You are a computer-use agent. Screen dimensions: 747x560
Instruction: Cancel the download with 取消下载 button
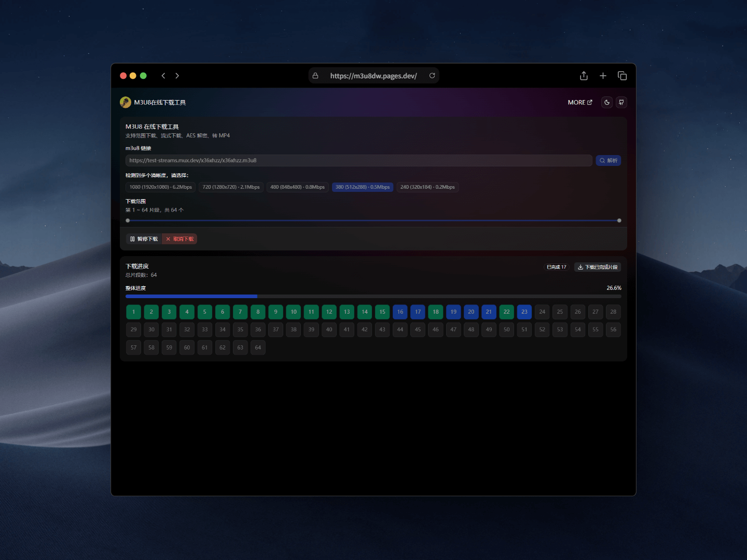point(179,239)
